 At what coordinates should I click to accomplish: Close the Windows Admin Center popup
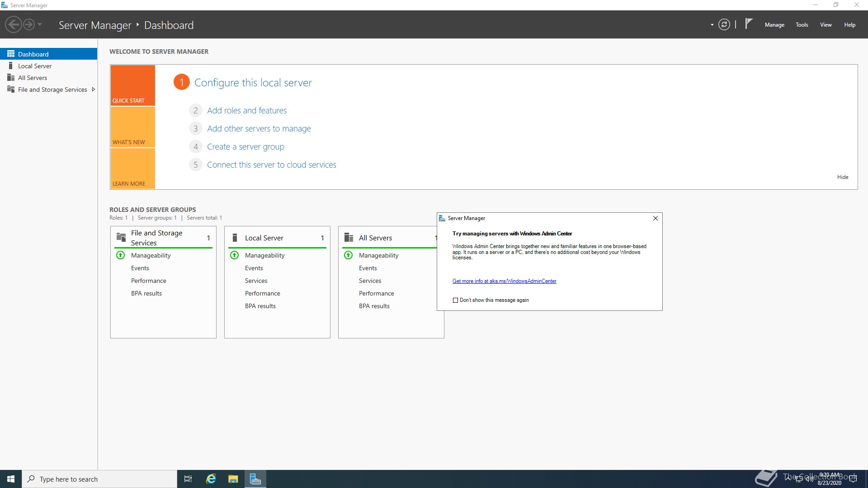click(x=655, y=218)
